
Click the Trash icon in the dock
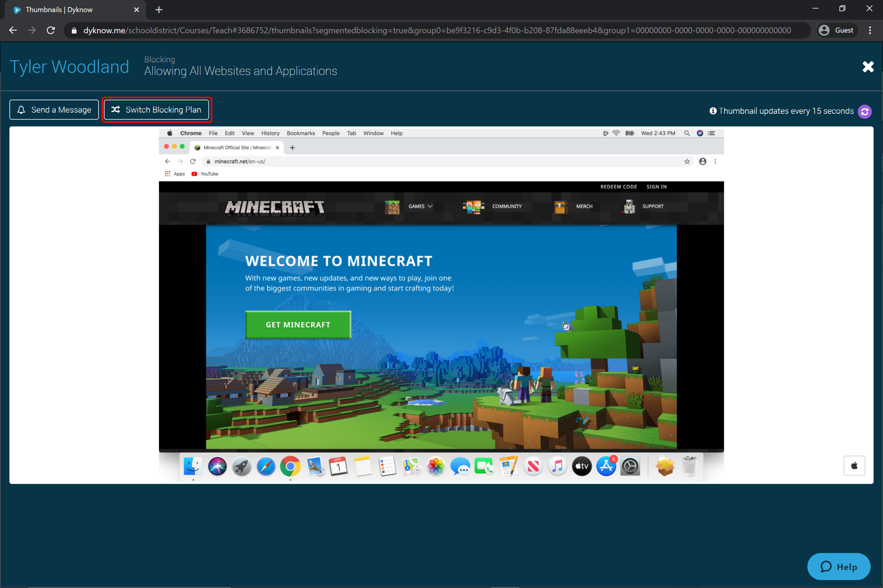689,466
